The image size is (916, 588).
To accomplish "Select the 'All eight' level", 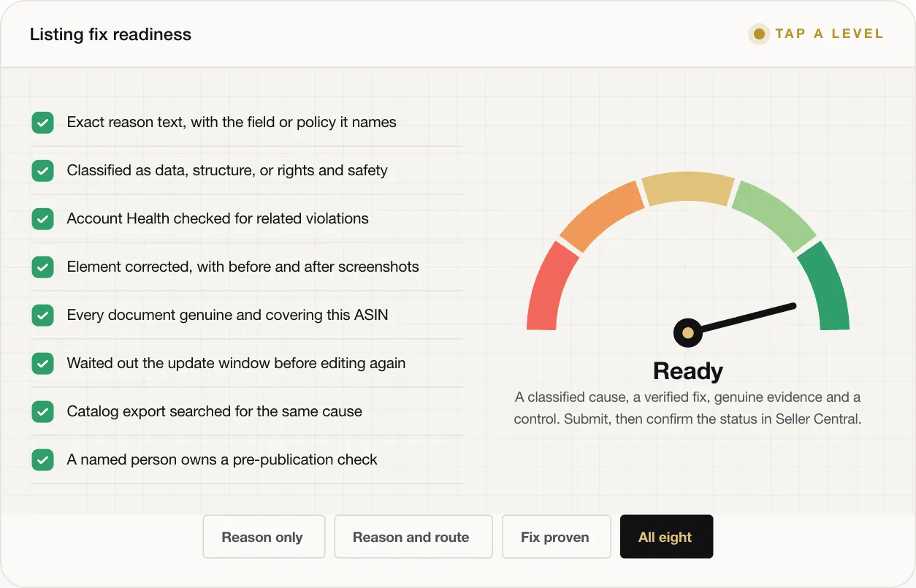I will point(666,537).
